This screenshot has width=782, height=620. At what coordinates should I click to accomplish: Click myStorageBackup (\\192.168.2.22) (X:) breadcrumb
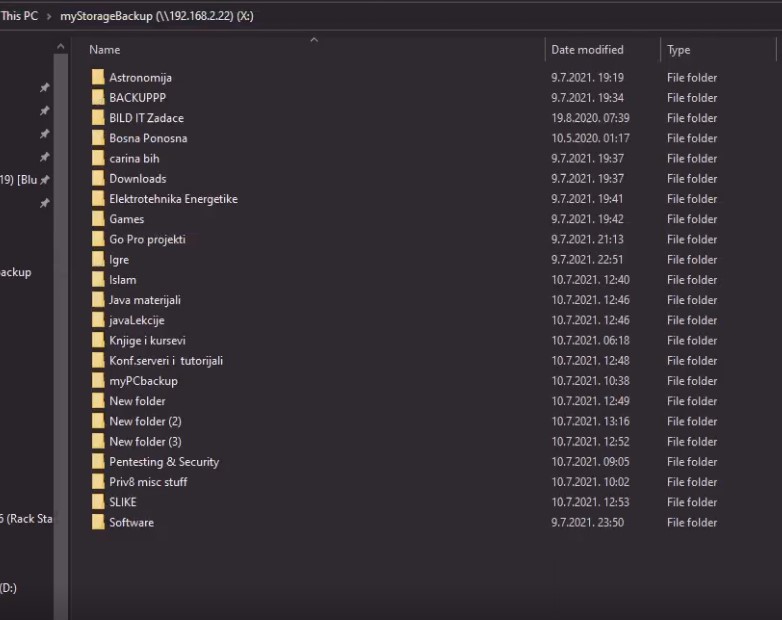pyautogui.click(x=157, y=16)
